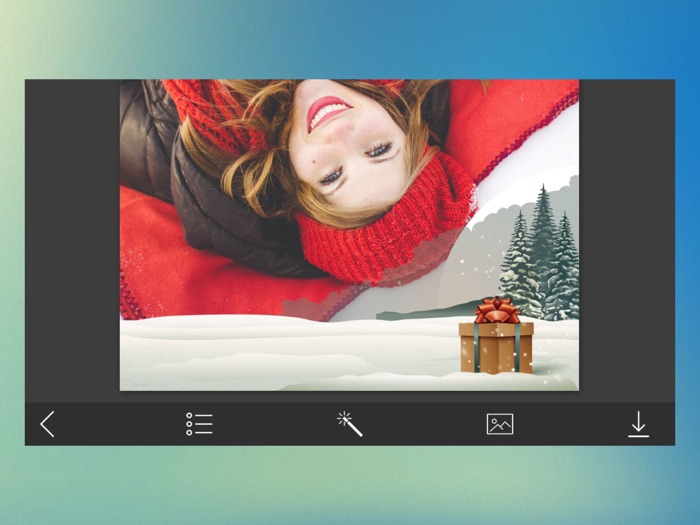This screenshot has width=700, height=525.
Task: Tap the framed photo in the canvas
Action: 350,235
